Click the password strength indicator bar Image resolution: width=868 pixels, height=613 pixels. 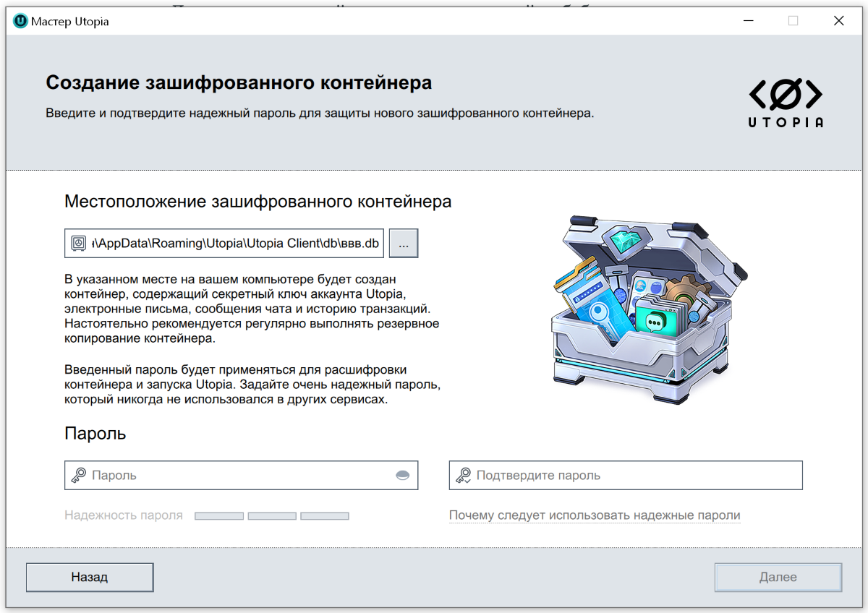272,516
